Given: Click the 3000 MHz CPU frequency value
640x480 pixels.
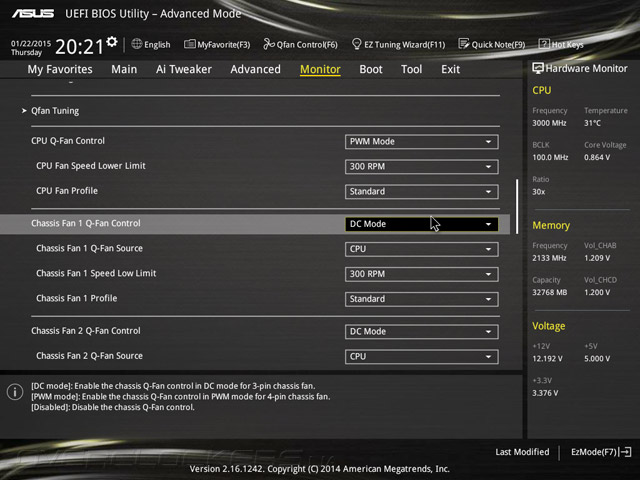Looking at the screenshot, I should click(x=549, y=123).
